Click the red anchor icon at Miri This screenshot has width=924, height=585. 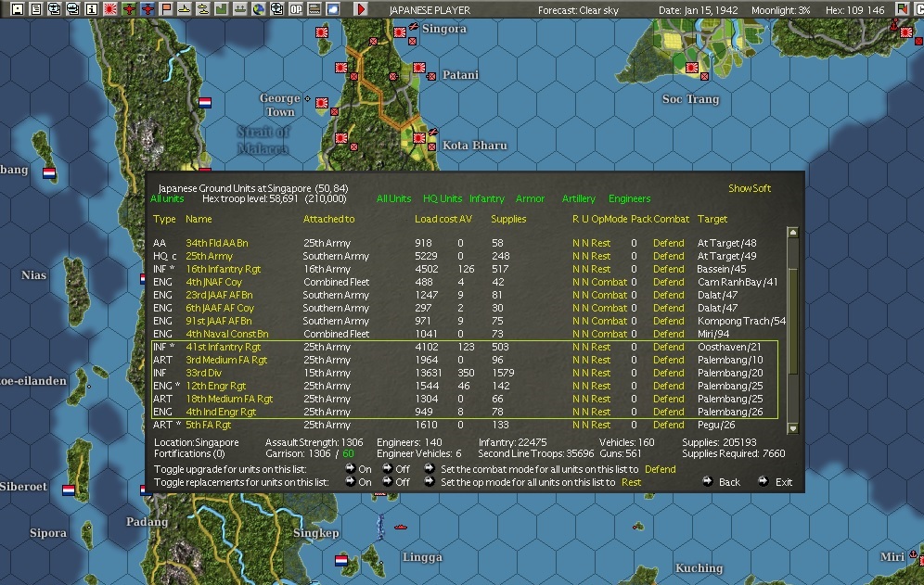tap(913, 554)
